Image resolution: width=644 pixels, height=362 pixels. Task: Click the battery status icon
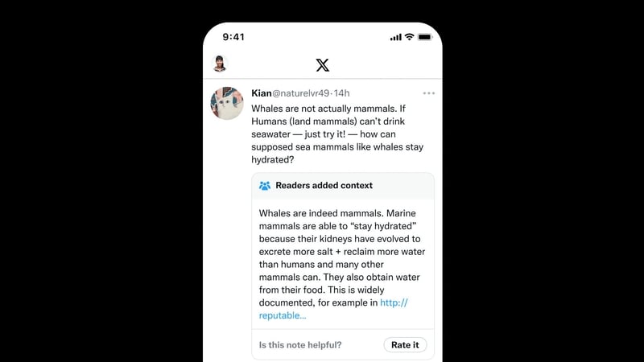pos(425,37)
